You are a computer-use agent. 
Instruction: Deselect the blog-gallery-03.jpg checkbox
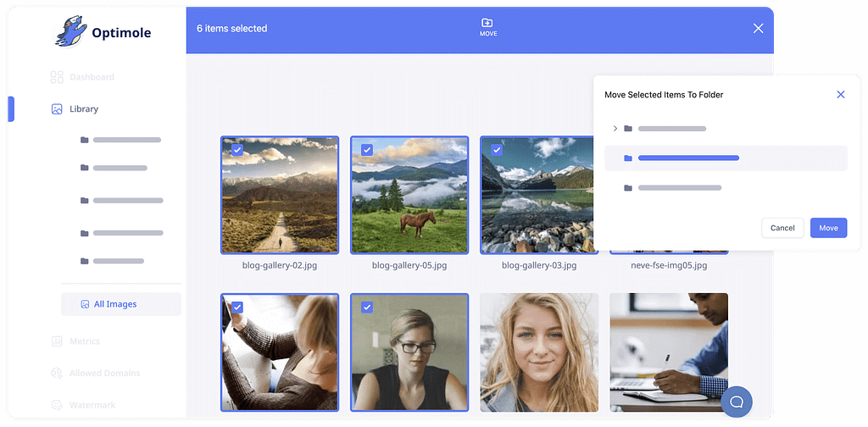coord(497,150)
